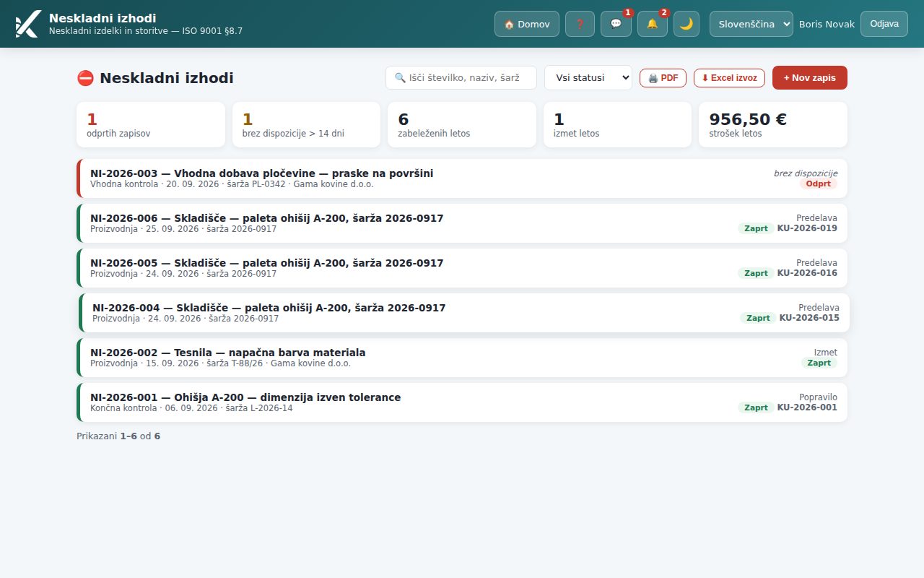Open the help question mark icon

coord(580,24)
